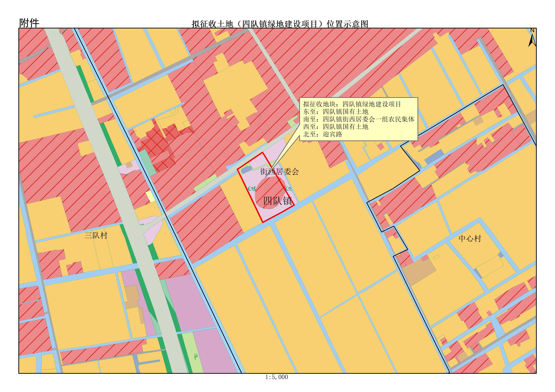Click the green pointing-hand symbol near bottom
Screen dimensions: 555x392
pyautogui.click(x=196, y=356)
